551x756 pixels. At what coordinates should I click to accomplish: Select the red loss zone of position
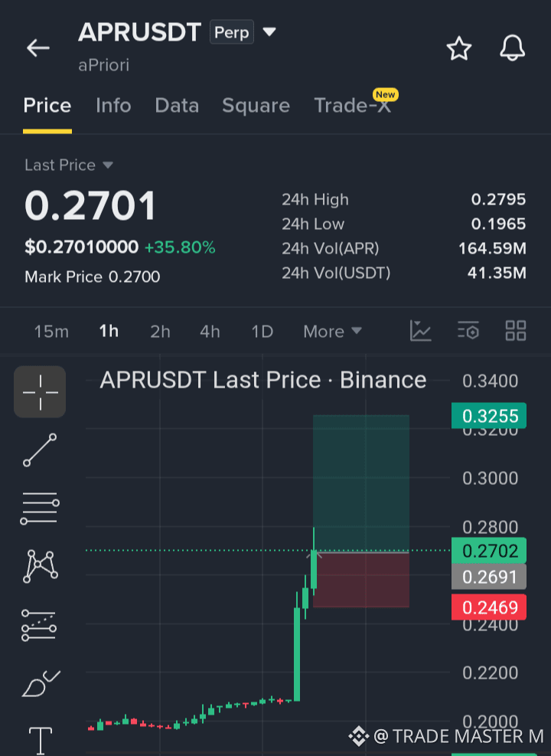(361, 580)
